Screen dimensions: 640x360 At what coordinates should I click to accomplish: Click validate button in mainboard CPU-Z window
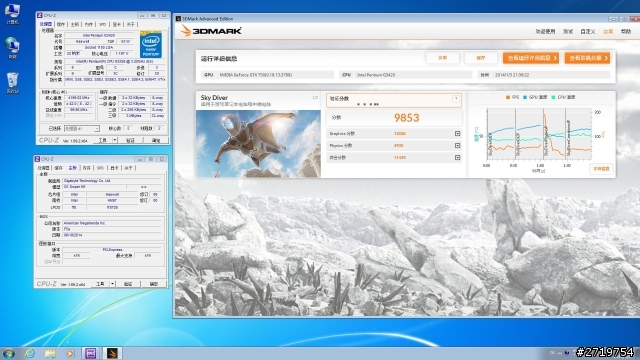coord(128,284)
